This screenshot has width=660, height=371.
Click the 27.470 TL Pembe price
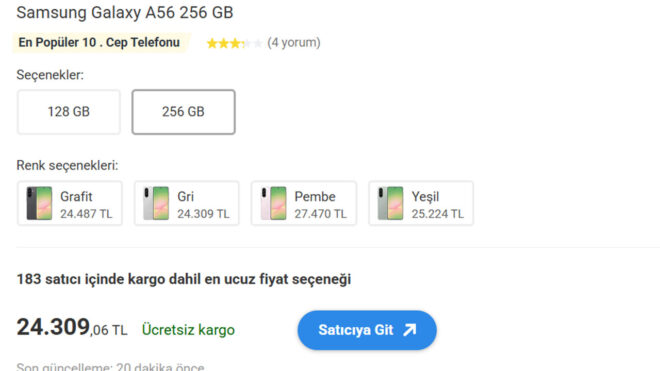tap(321, 214)
